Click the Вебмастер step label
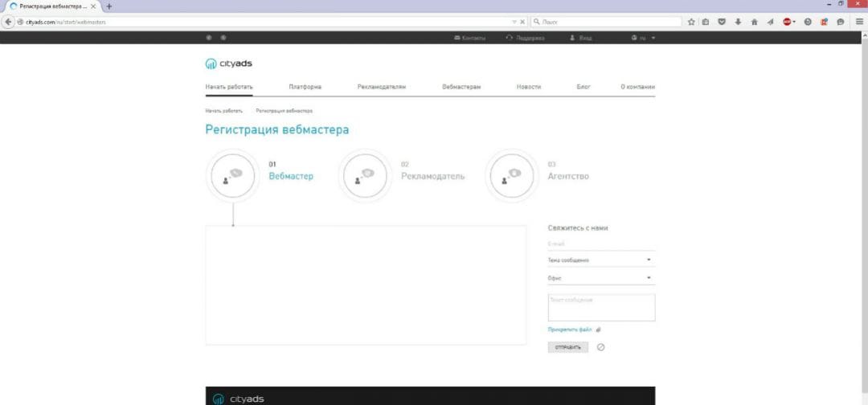 pyautogui.click(x=291, y=177)
